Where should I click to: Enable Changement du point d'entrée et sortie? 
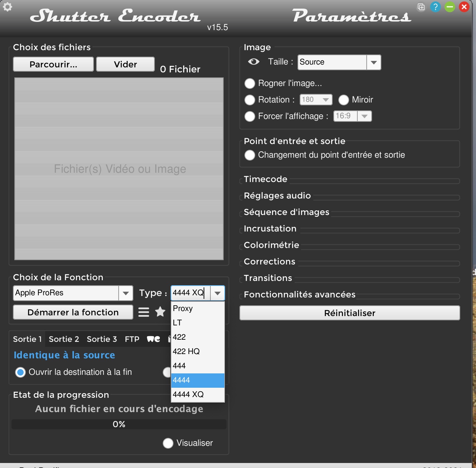(x=249, y=155)
